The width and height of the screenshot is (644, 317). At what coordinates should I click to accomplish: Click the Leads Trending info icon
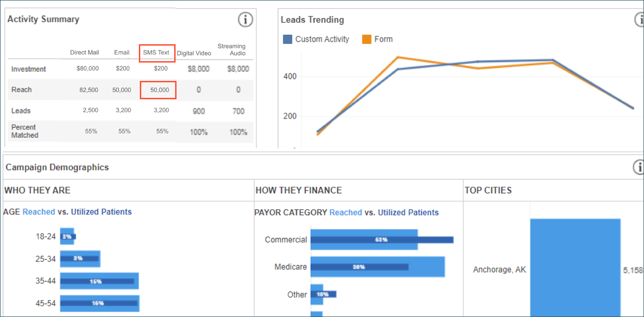click(x=639, y=20)
